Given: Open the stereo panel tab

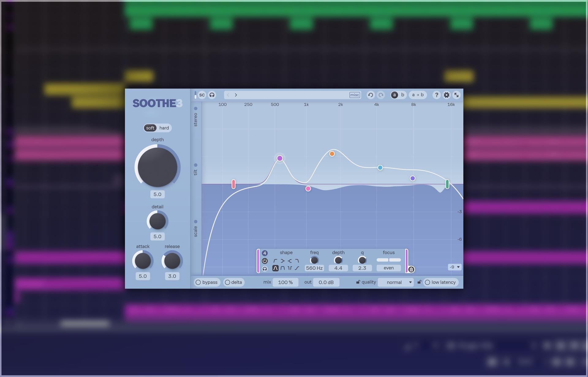Looking at the screenshot, I should (x=196, y=117).
